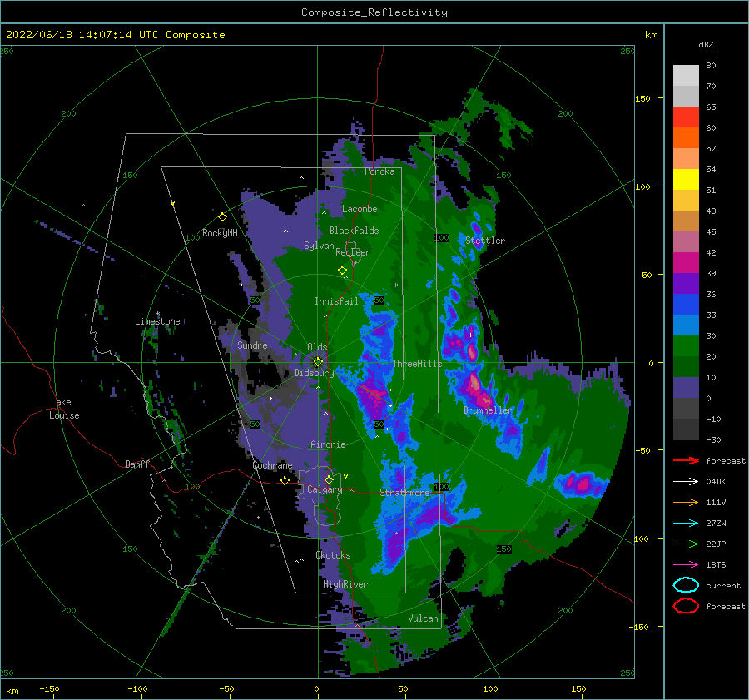Click the yellow radar center marker at Olds

click(x=318, y=362)
